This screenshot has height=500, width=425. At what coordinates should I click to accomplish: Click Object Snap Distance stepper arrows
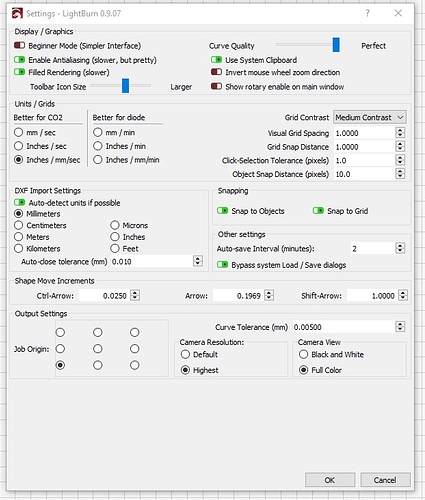pyautogui.click(x=400, y=174)
